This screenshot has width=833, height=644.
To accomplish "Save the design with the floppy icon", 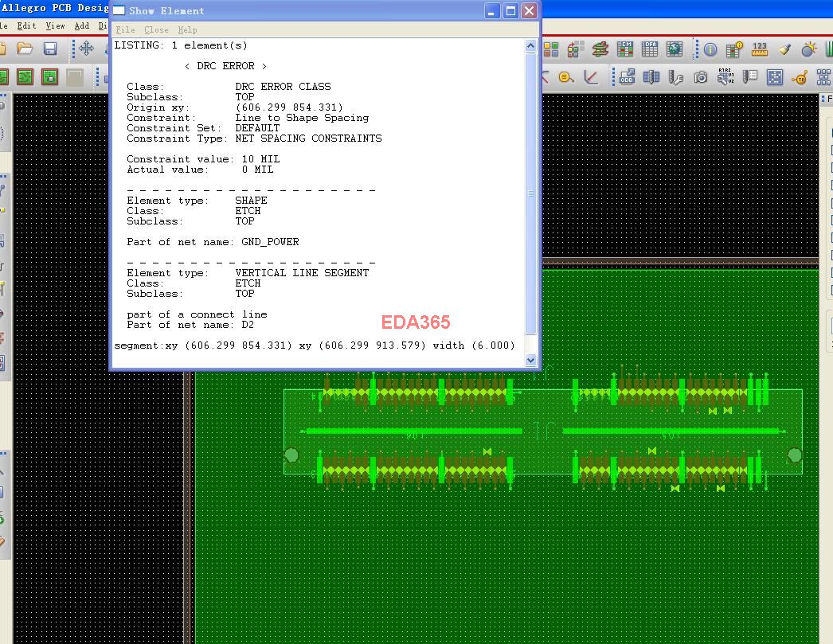I will pyautogui.click(x=50, y=49).
